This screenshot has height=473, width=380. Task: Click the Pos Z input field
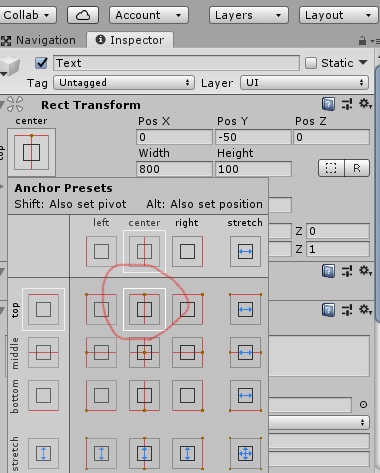331,137
